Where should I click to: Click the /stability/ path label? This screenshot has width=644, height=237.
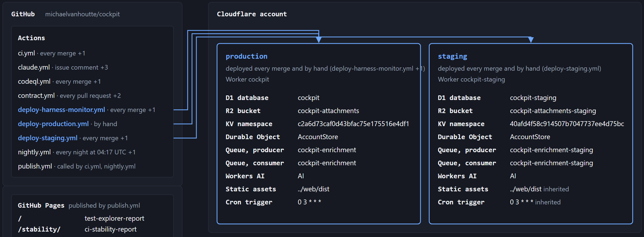tap(39, 229)
